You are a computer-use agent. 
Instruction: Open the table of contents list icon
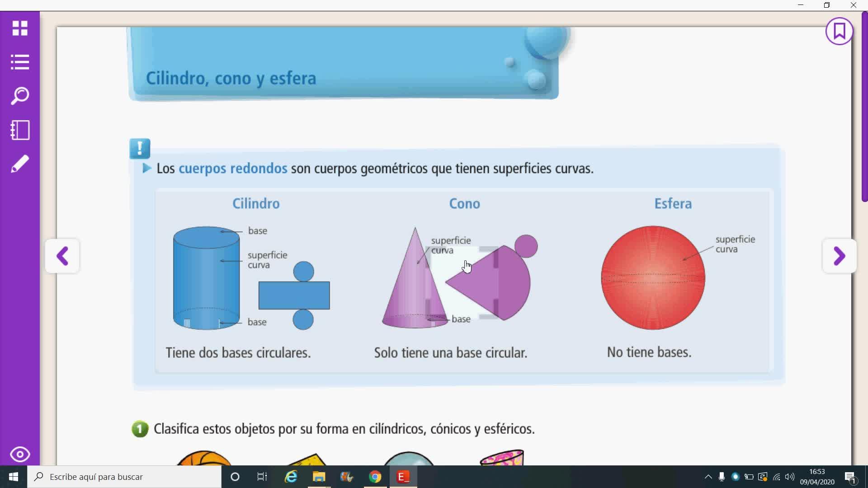click(x=20, y=62)
